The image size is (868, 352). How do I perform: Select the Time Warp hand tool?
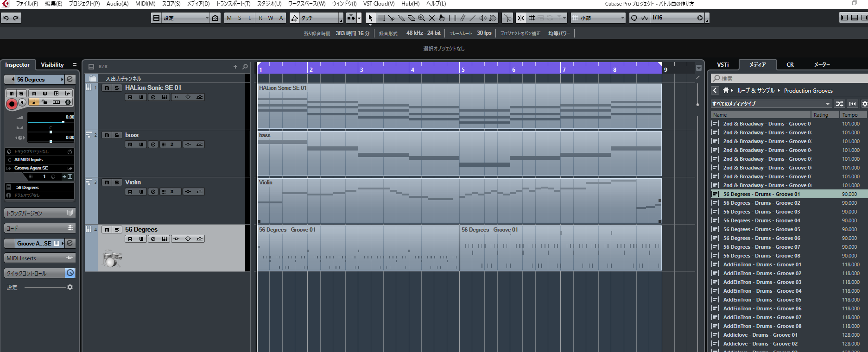pos(442,18)
